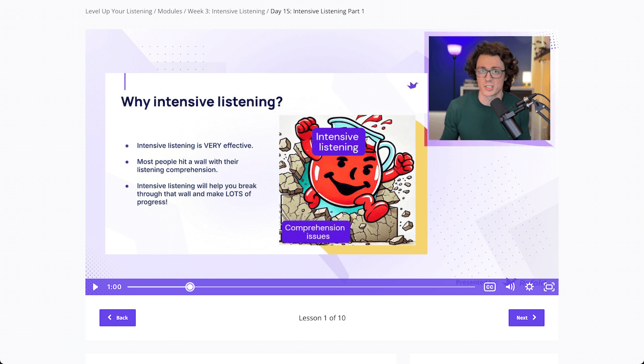Click the presenter webcam thumbnail
Image resolution: width=644 pixels, height=364 pixels.
coord(489,88)
